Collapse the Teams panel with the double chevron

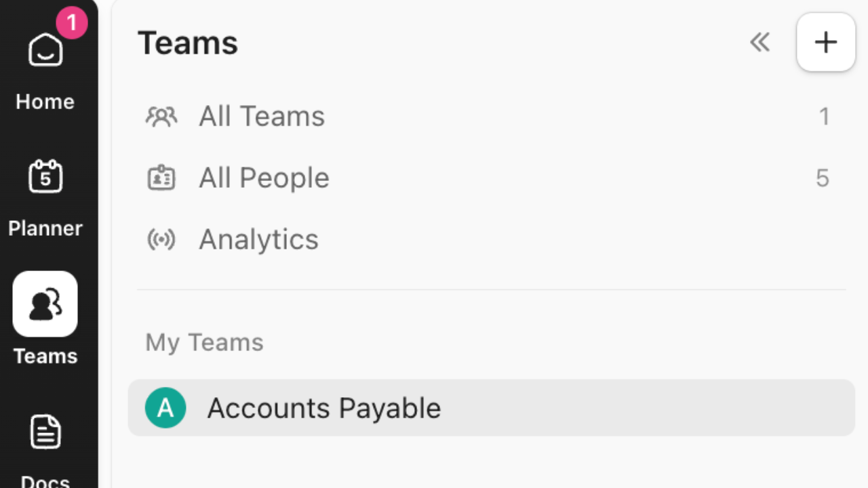coord(759,42)
